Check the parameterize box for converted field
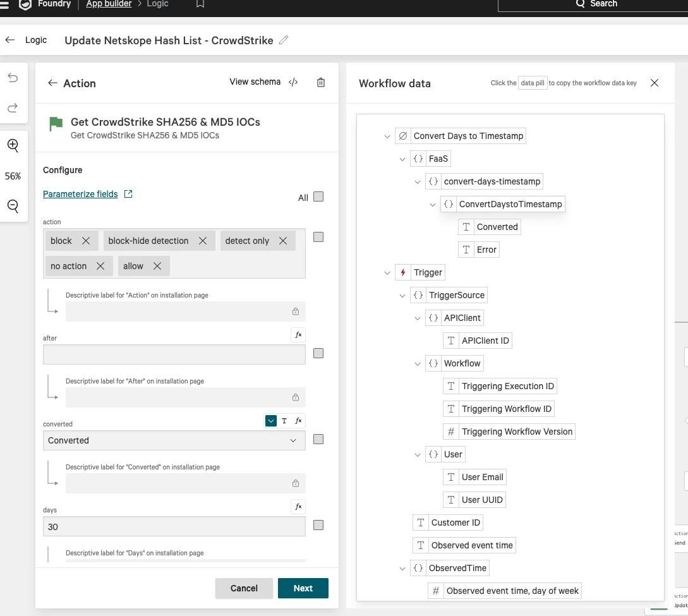The image size is (688, 616). coord(318,440)
